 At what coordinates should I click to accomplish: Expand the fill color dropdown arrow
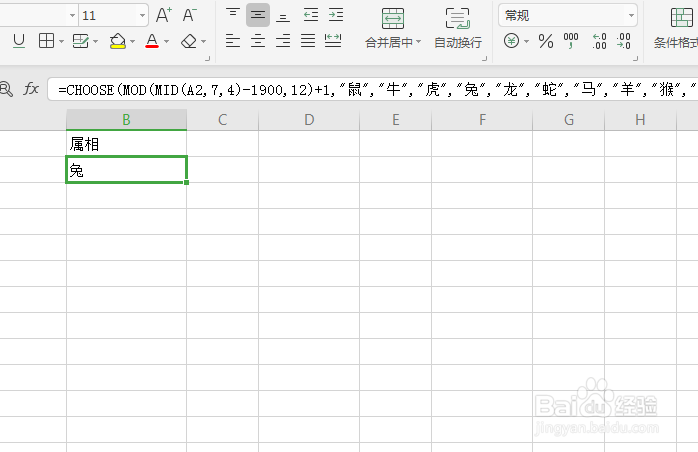pyautogui.click(x=132, y=41)
